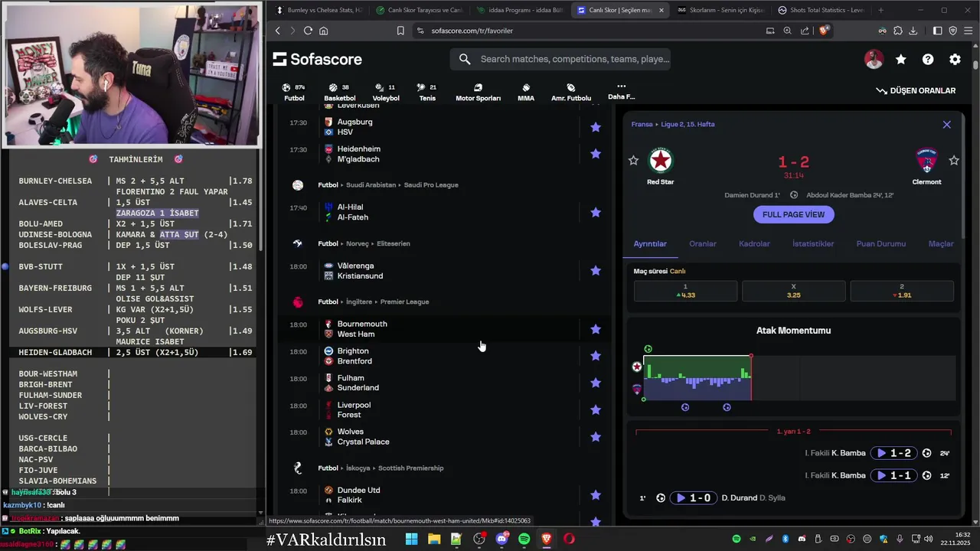Click the Ligue 2, 15. Hafta link
Viewport: 980px width, 551px height.
[x=686, y=124]
